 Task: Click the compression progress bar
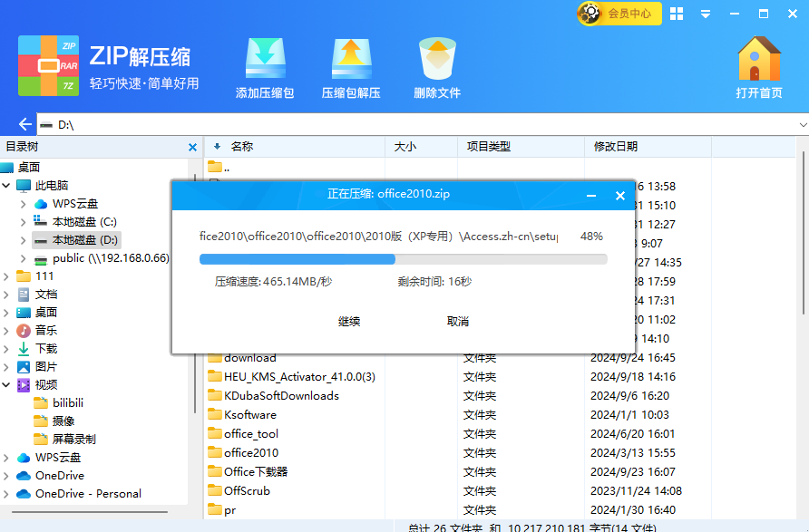coord(403,259)
